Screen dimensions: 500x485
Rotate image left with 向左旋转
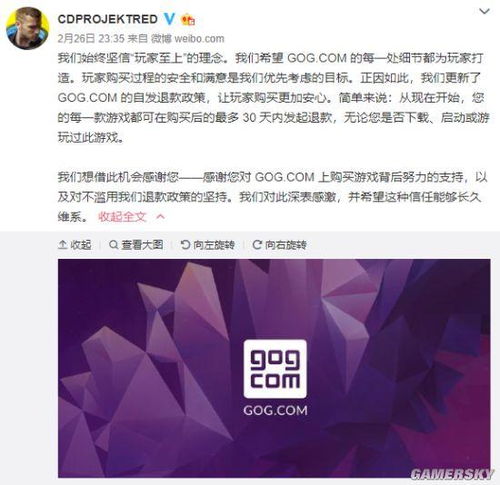(x=214, y=245)
